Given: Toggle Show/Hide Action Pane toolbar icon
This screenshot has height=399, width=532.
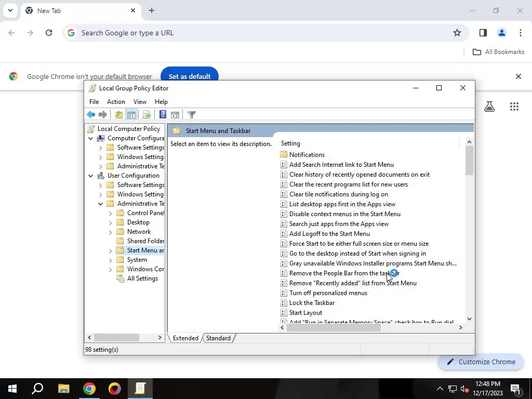Looking at the screenshot, I should [x=175, y=115].
